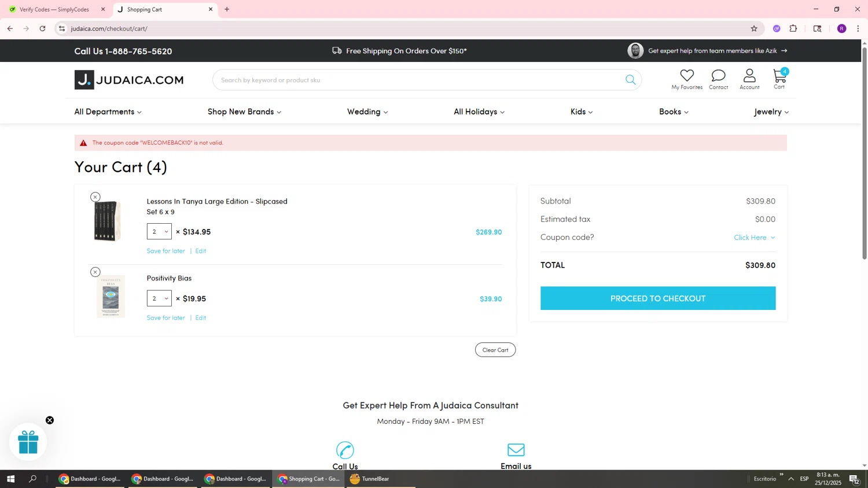The height and width of the screenshot is (488, 868).
Task: Show hidden system tray icons chevron
Action: point(791,479)
